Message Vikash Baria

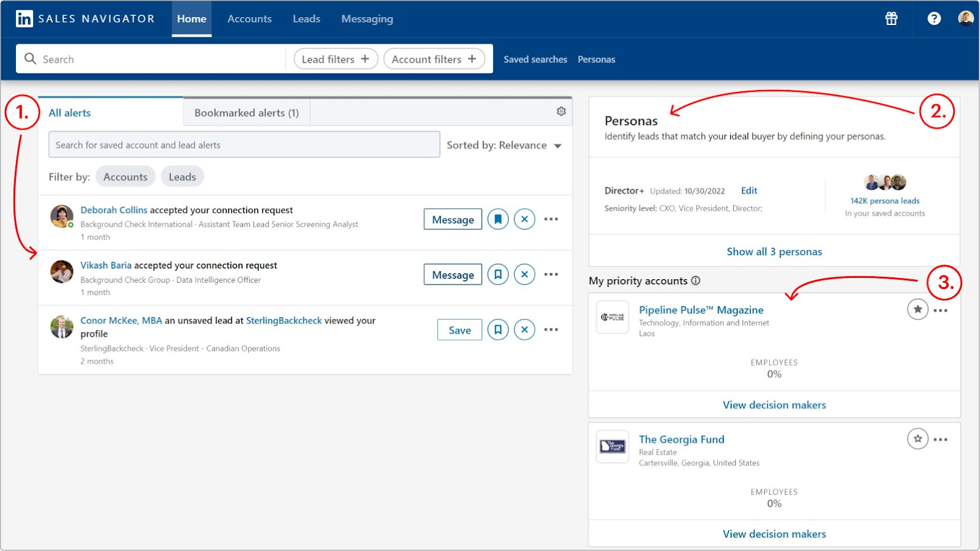point(453,274)
